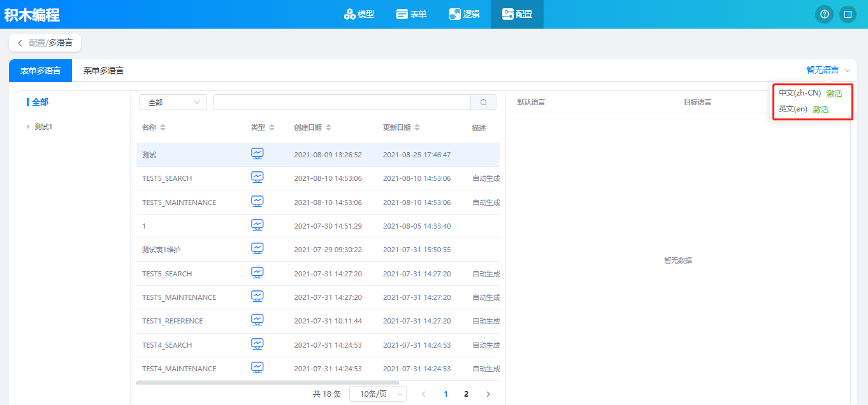Click update date 2021-08-25 17:46:47
This screenshot has width=868, height=405.
(x=417, y=155)
